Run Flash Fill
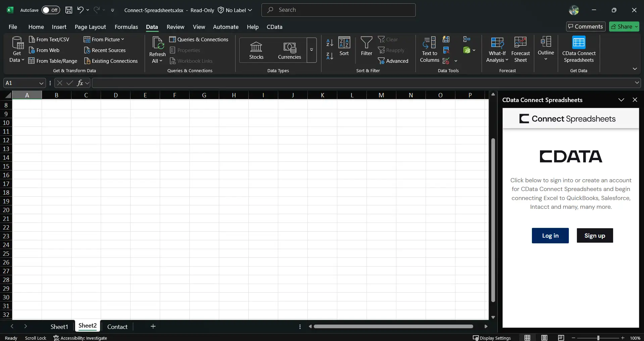This screenshot has width=644, height=341. [x=446, y=39]
